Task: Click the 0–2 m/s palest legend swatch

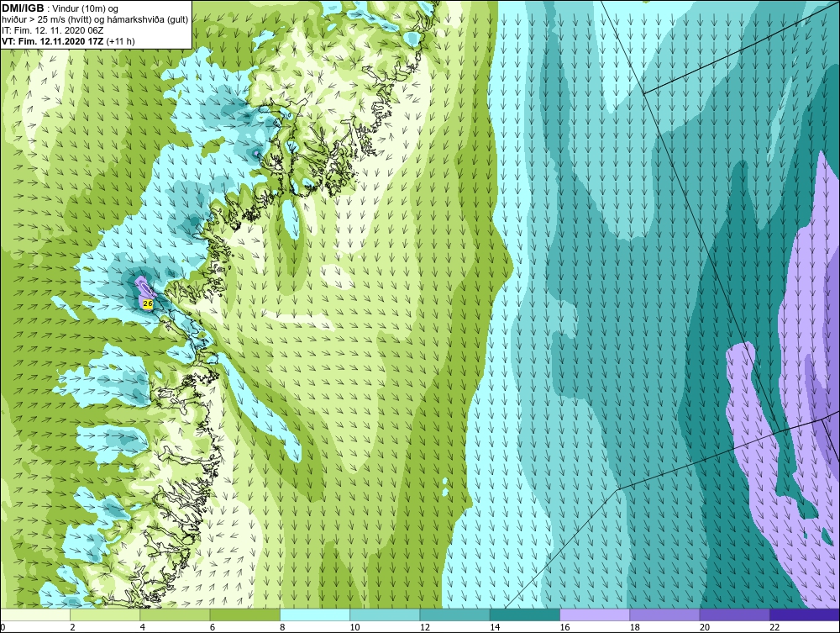Action: coord(35,615)
